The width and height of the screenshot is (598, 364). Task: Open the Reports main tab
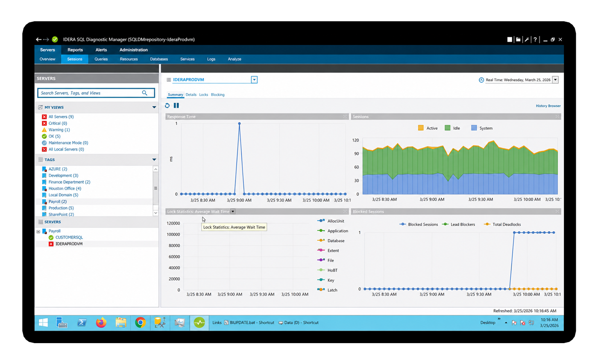[75, 50]
